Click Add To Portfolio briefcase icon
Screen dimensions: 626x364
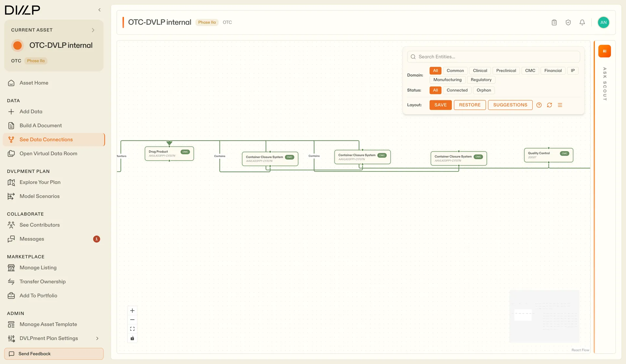[x=11, y=296]
